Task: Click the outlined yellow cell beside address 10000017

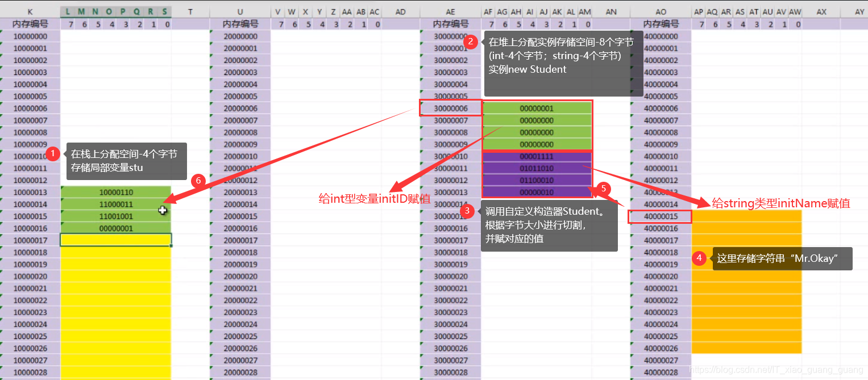Action: 116,240
